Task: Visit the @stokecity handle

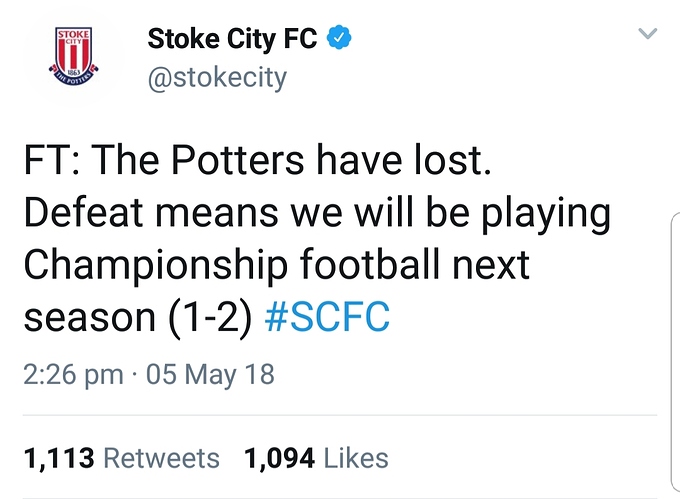Action: (217, 78)
